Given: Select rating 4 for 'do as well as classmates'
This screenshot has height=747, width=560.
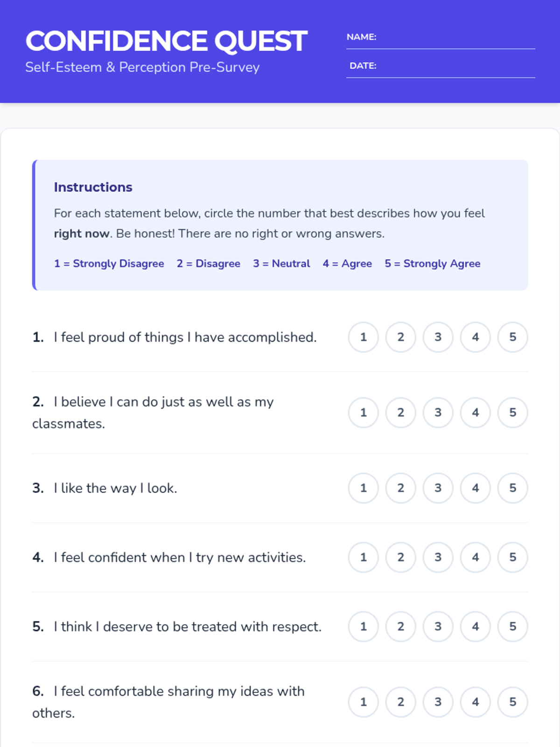Looking at the screenshot, I should (x=475, y=413).
